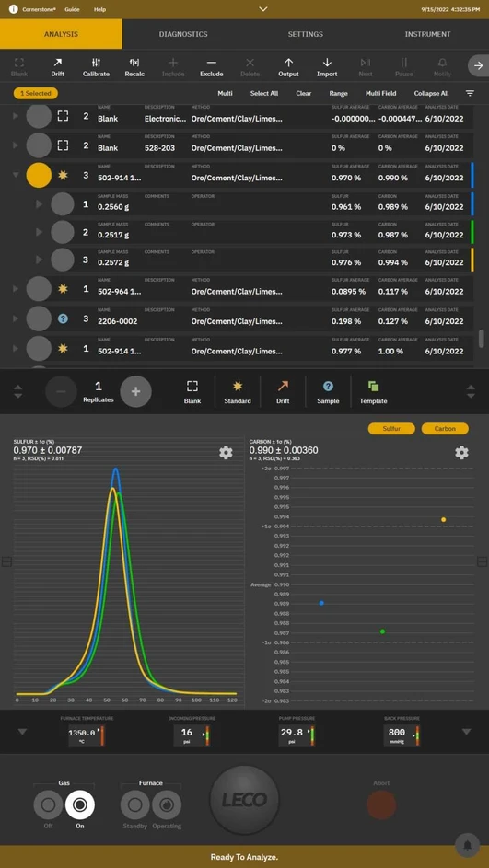The height and width of the screenshot is (868, 489).
Task: Turn Gas to the Off radio button
Action: tap(48, 804)
